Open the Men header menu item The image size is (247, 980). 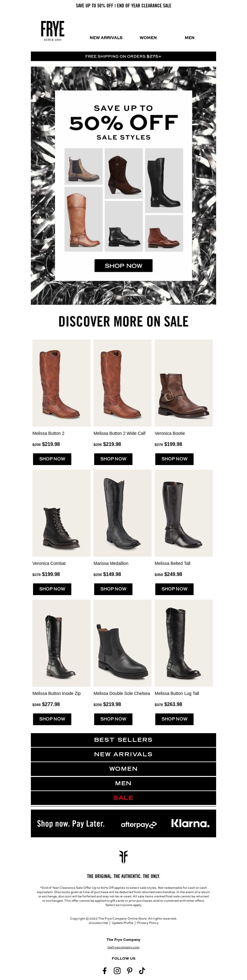(190, 38)
